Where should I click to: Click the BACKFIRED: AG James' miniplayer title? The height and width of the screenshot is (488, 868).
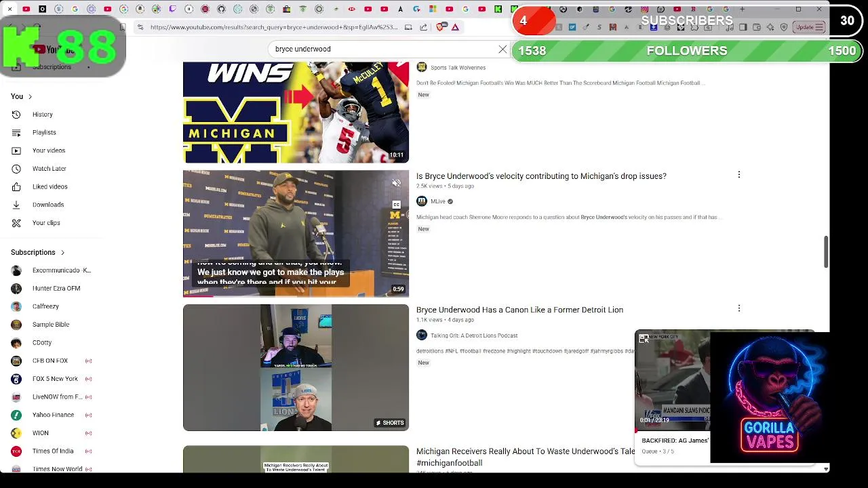(x=675, y=441)
